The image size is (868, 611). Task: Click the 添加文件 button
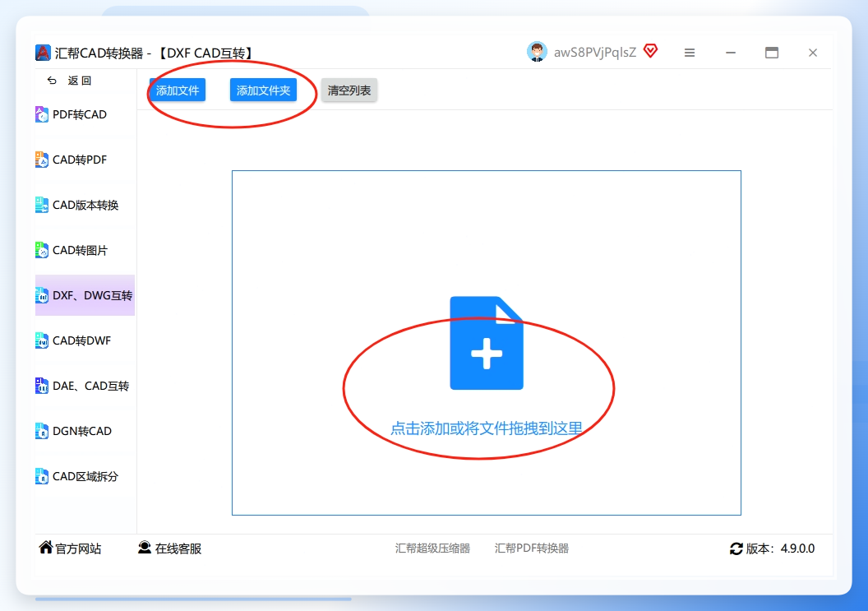[x=178, y=90]
